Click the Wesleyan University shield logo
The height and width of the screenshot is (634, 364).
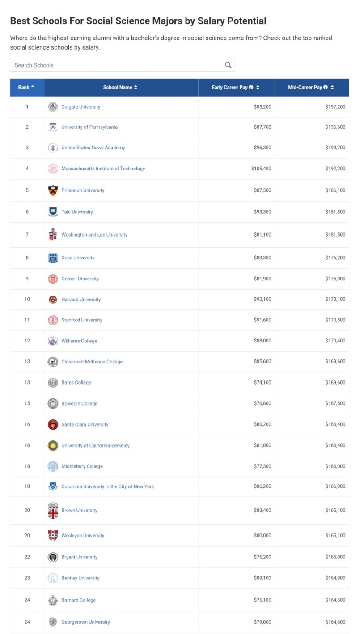53,536
